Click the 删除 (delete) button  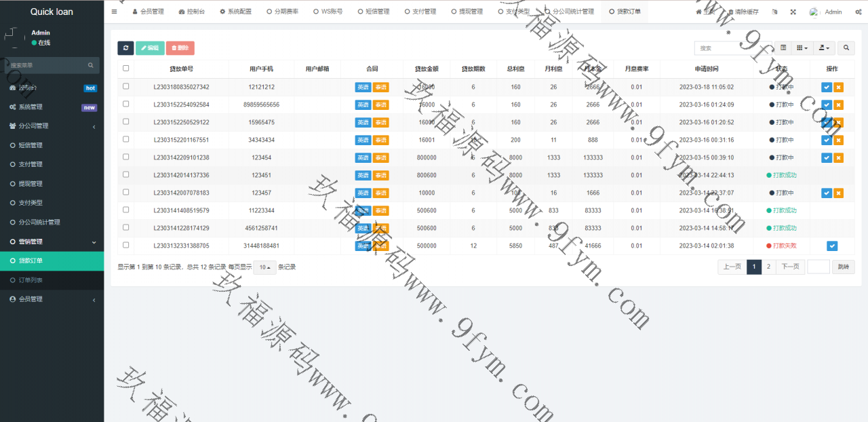[180, 47]
